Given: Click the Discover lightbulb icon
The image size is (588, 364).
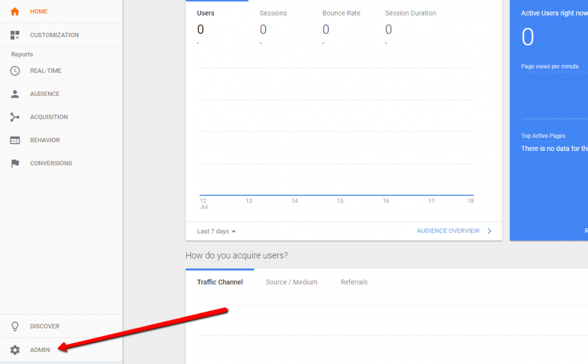Looking at the screenshot, I should (x=15, y=326).
